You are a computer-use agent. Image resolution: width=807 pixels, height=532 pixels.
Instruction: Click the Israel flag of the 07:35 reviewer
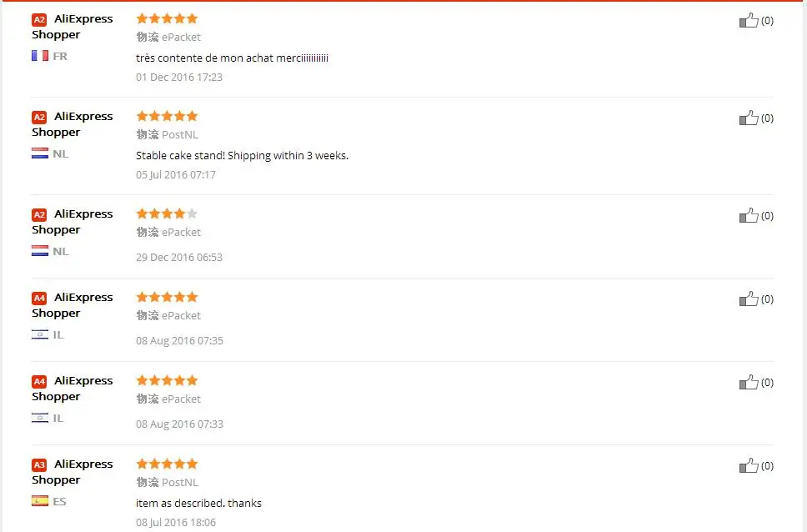point(40,334)
